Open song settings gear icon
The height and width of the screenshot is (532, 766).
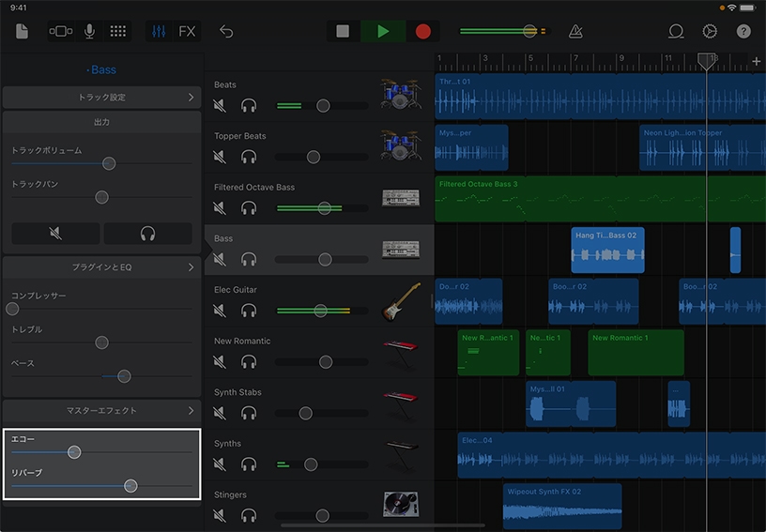point(710,31)
